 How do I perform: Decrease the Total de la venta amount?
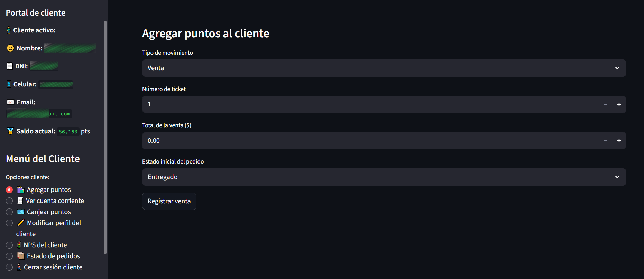[x=605, y=141]
